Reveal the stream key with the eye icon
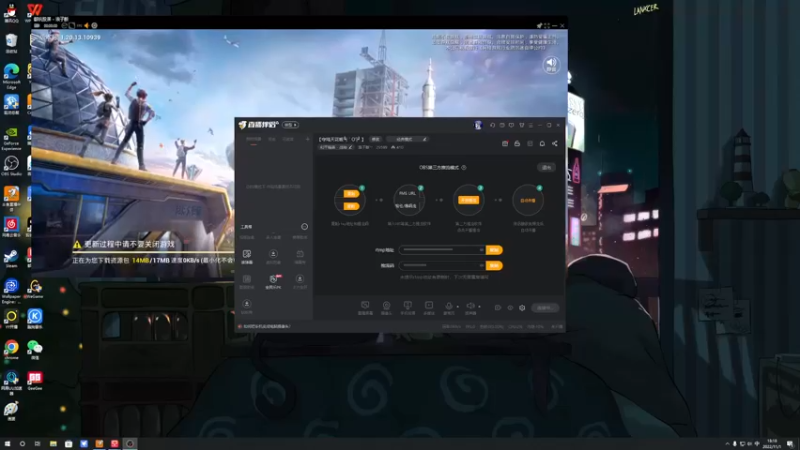 481,265
